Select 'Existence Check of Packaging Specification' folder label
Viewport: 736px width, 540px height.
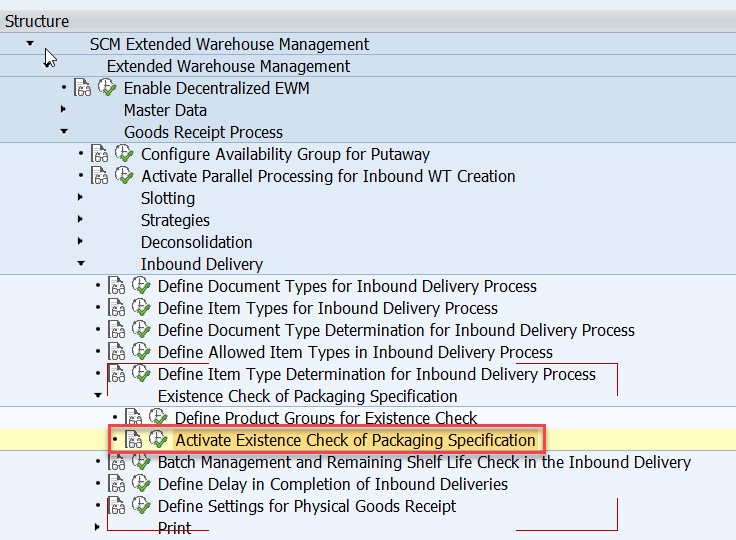tap(307, 396)
